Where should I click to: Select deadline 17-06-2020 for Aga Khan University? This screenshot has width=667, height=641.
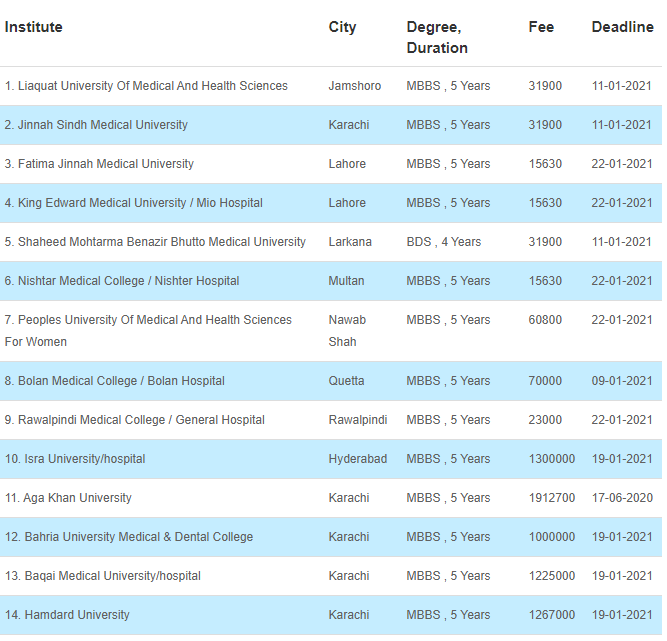pos(622,498)
